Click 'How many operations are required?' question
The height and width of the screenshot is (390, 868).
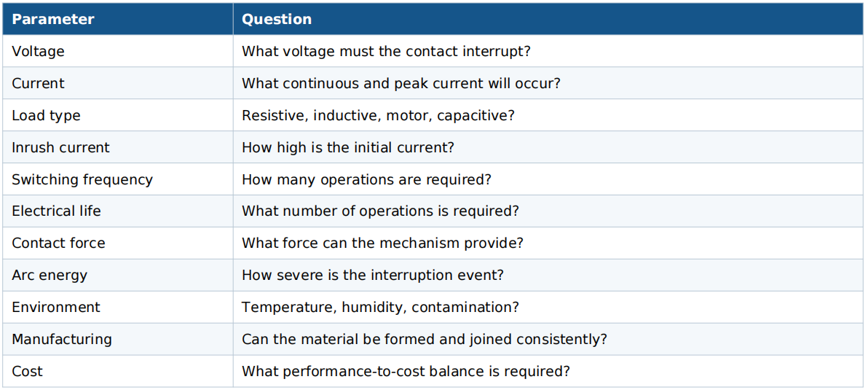(x=366, y=179)
